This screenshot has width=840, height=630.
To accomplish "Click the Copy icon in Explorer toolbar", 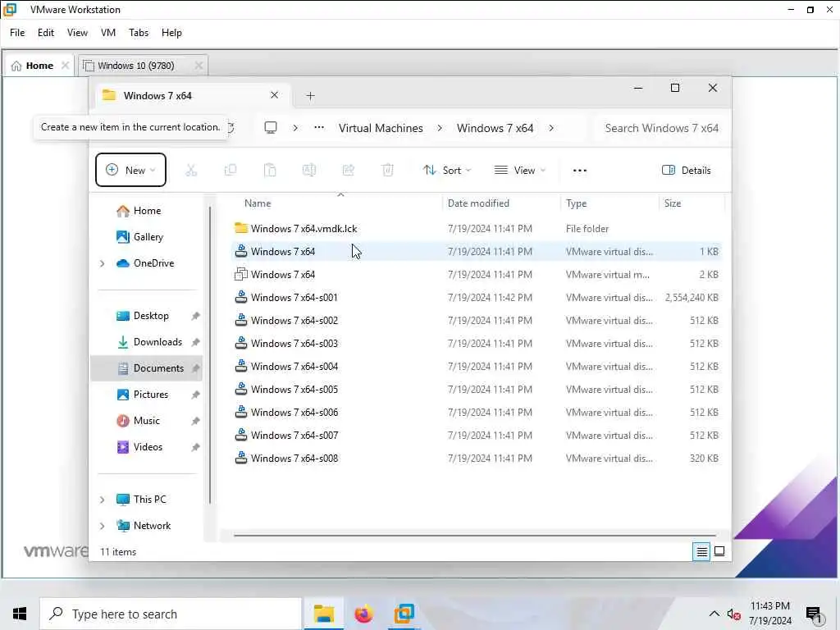I will [x=231, y=171].
